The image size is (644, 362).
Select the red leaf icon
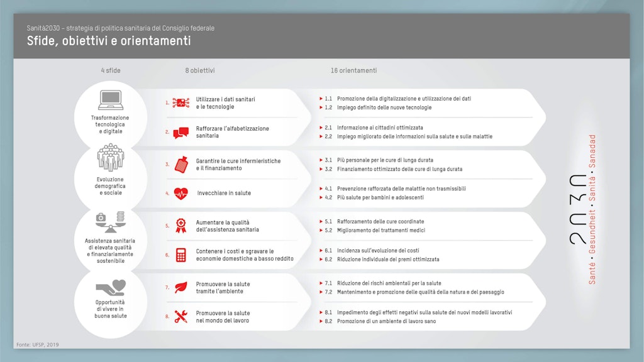[181, 288]
